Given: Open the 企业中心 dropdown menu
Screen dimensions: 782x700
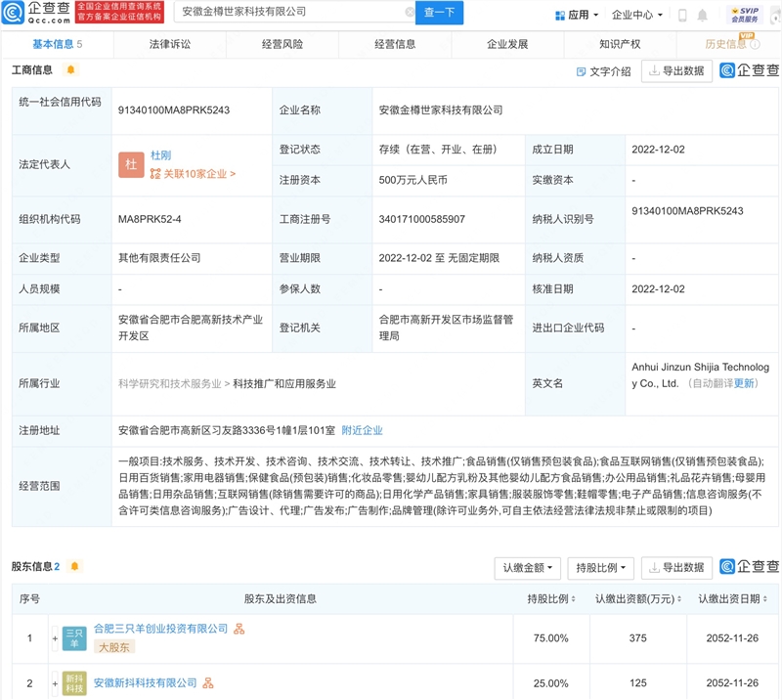Looking at the screenshot, I should (637, 15).
